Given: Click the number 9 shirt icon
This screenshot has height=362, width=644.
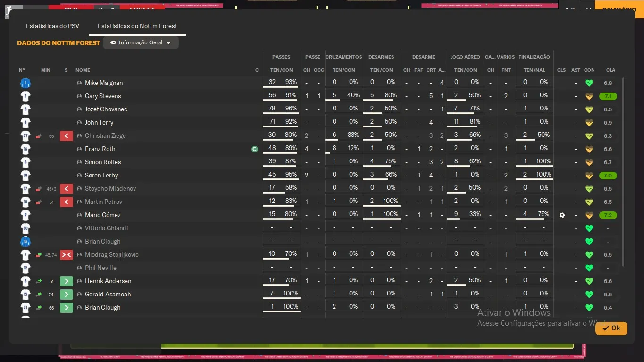Looking at the screenshot, I should tap(25, 215).
